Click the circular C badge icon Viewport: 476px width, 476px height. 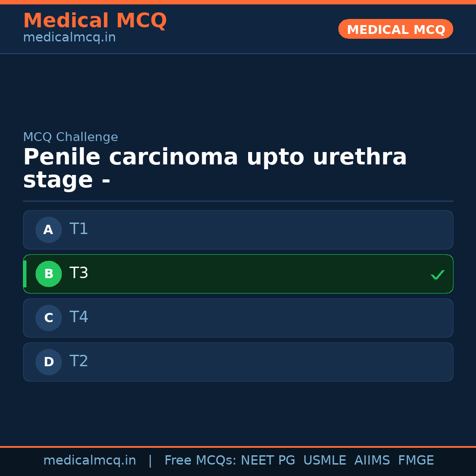point(48,318)
